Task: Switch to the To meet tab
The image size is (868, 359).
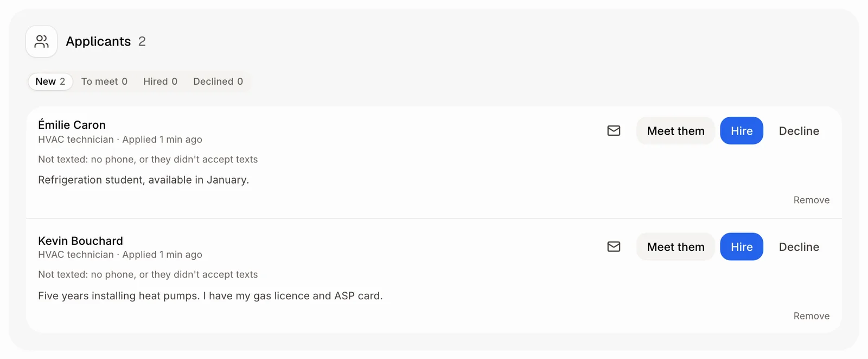Action: click(x=104, y=81)
